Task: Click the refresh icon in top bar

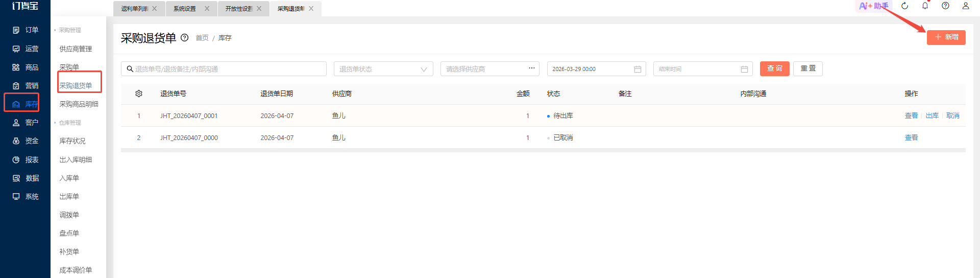Action: click(904, 6)
